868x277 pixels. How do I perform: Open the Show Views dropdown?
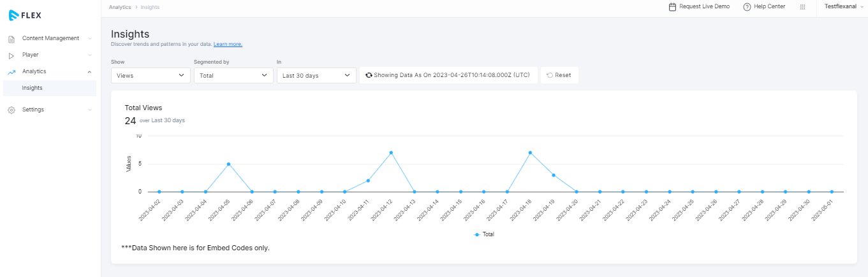click(x=151, y=75)
